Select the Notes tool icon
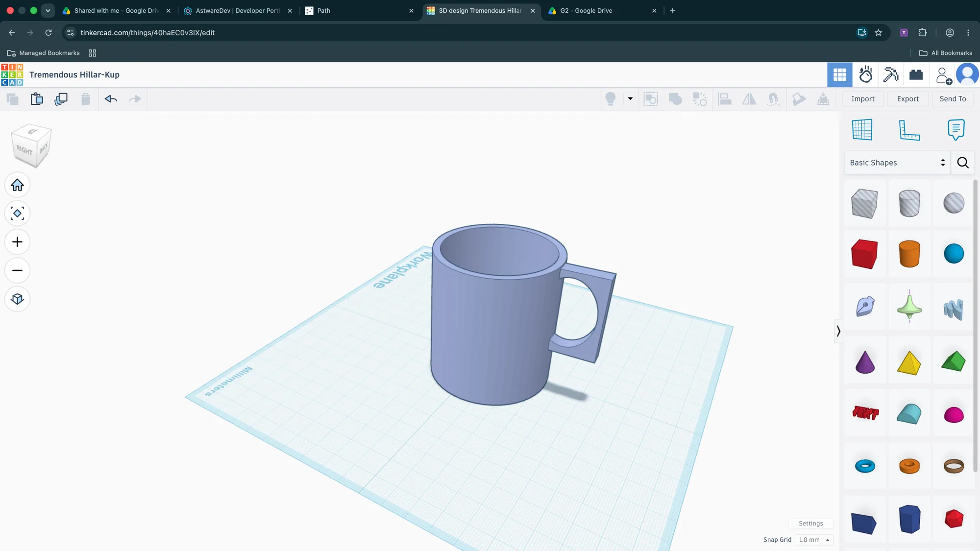980x551 pixels. click(x=956, y=130)
